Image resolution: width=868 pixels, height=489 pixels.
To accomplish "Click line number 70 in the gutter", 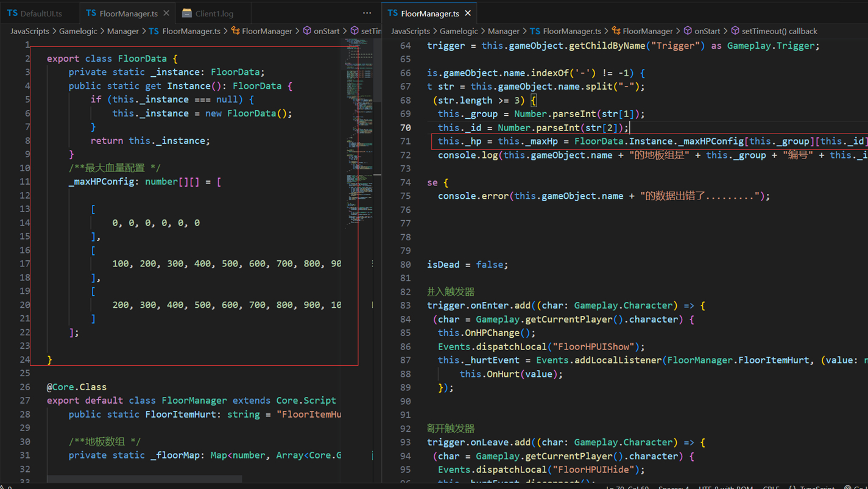I will pyautogui.click(x=405, y=127).
